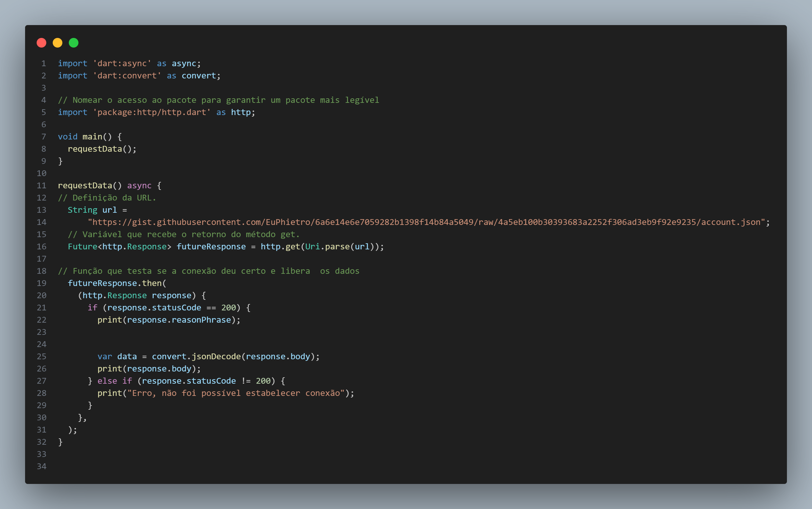Click 'package:http/http.dart' import string
This screenshot has height=509, width=812.
pos(151,112)
